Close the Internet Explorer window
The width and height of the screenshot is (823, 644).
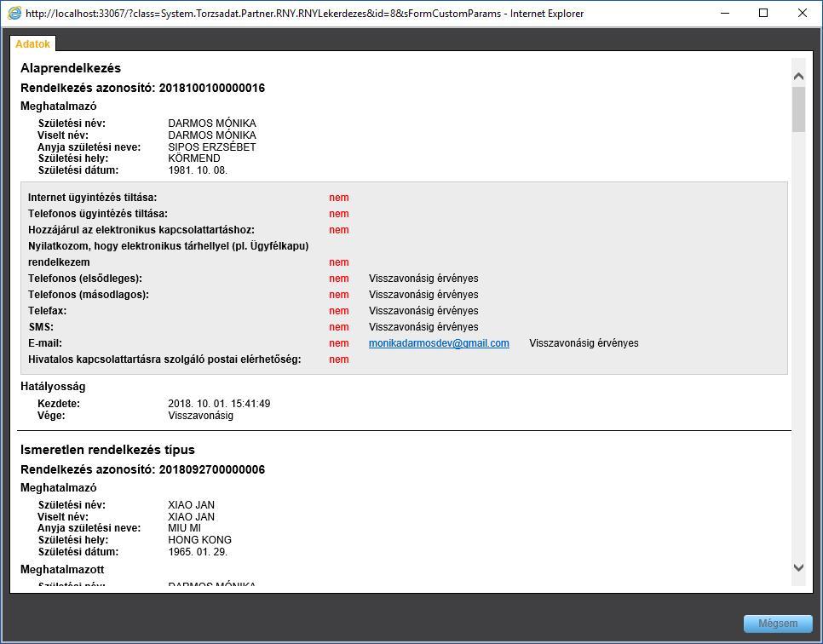coord(802,13)
